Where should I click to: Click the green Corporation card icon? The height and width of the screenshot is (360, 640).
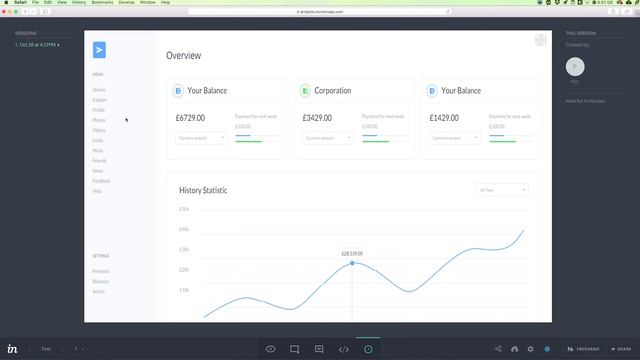pyautogui.click(x=305, y=91)
